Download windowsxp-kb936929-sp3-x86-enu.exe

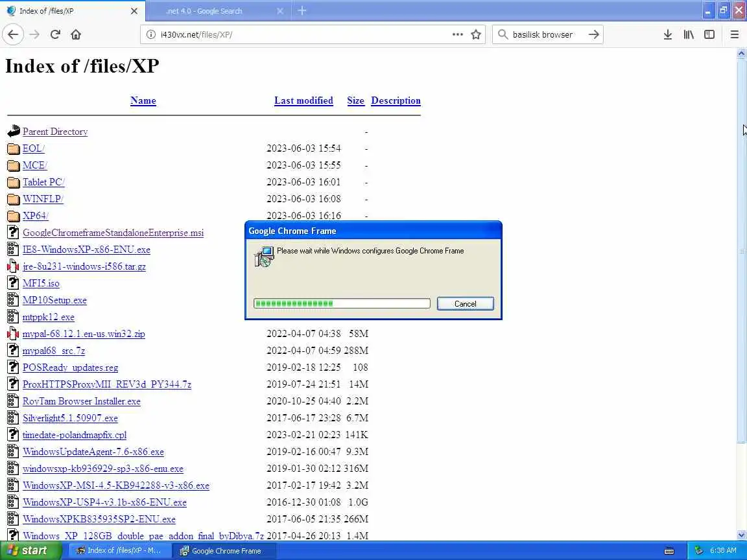tap(103, 469)
